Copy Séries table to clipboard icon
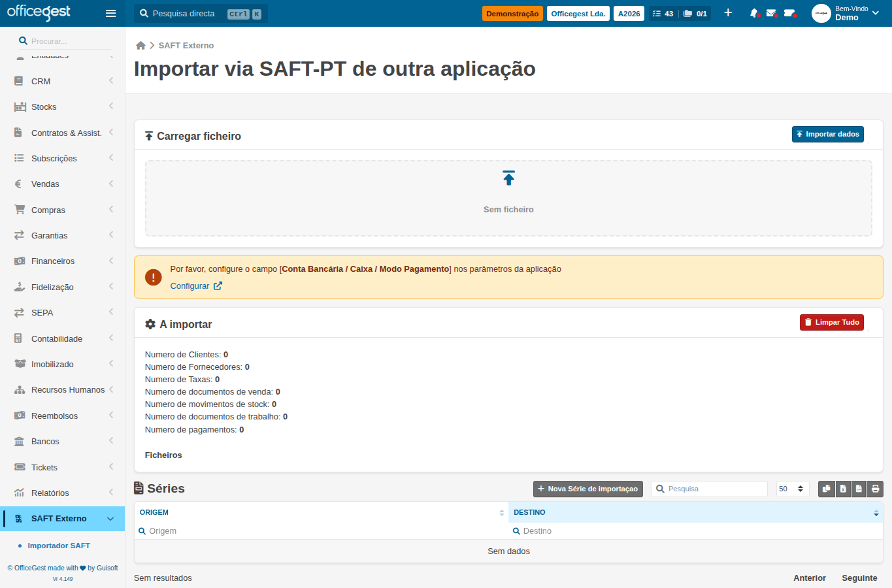The image size is (892, 588). point(827,489)
